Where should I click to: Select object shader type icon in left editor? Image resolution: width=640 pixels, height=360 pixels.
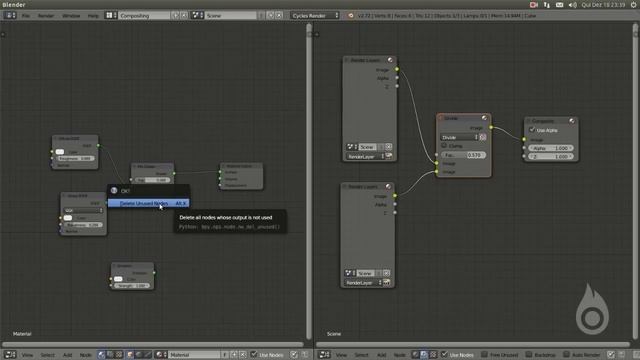pyautogui.click(x=130, y=355)
